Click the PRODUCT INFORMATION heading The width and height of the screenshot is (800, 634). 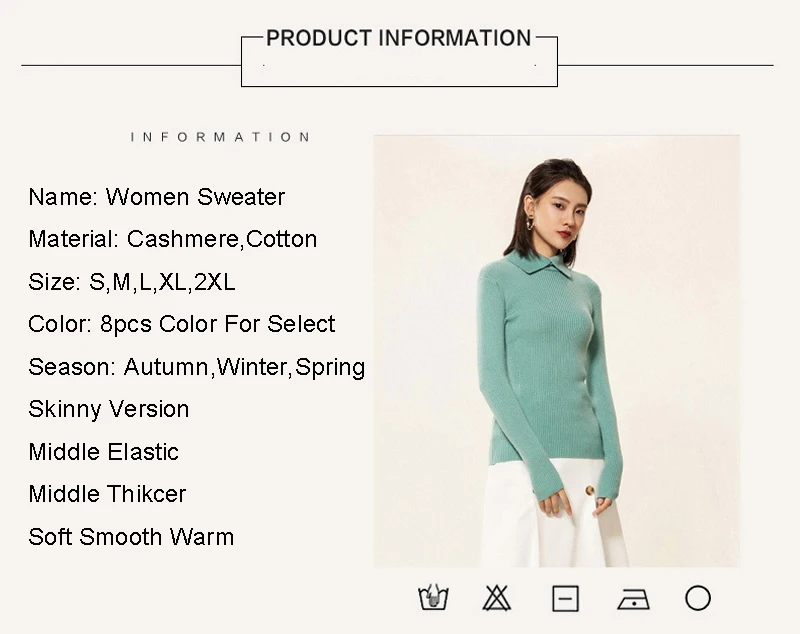click(398, 38)
